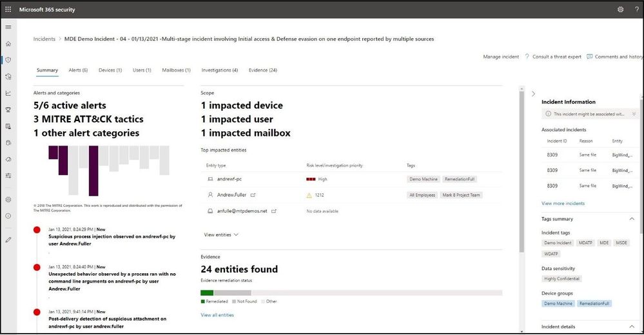
Task: Click the RemediationFull device group tag
Action: point(594,303)
